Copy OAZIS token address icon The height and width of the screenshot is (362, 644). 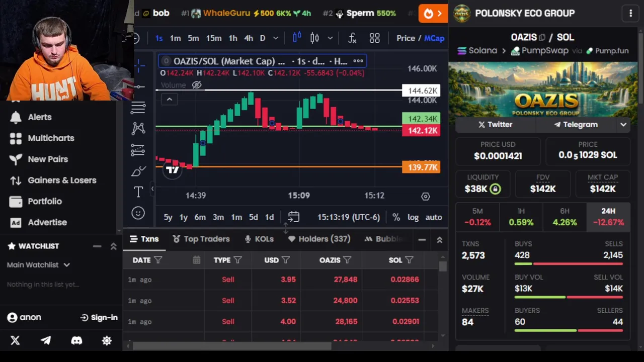pyautogui.click(x=542, y=37)
